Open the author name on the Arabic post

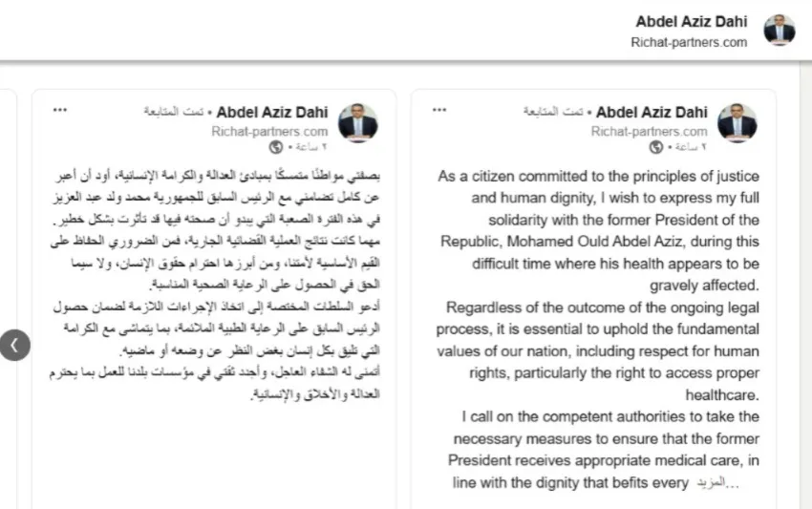pyautogui.click(x=271, y=112)
